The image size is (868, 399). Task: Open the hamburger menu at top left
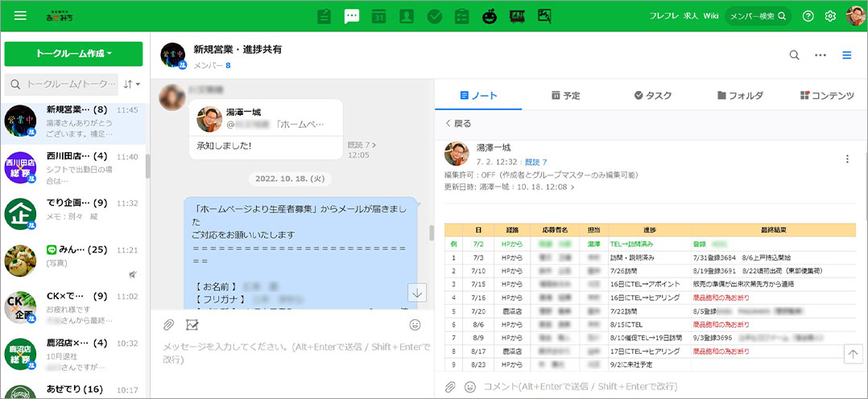21,16
